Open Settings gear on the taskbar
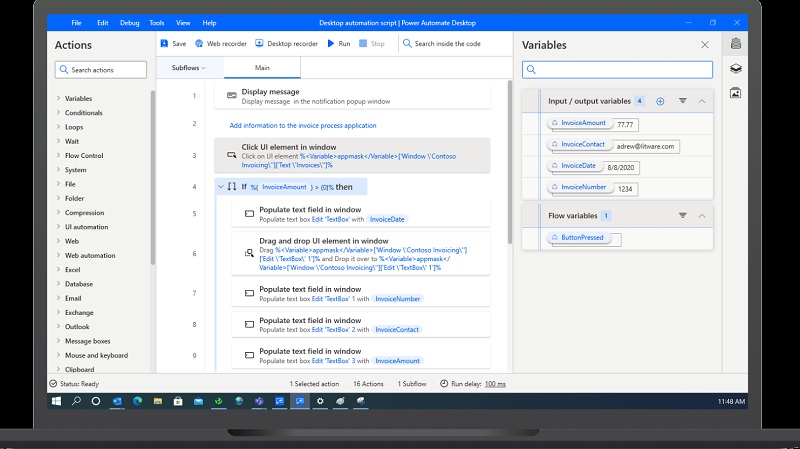This screenshot has width=800, height=449. click(x=320, y=401)
